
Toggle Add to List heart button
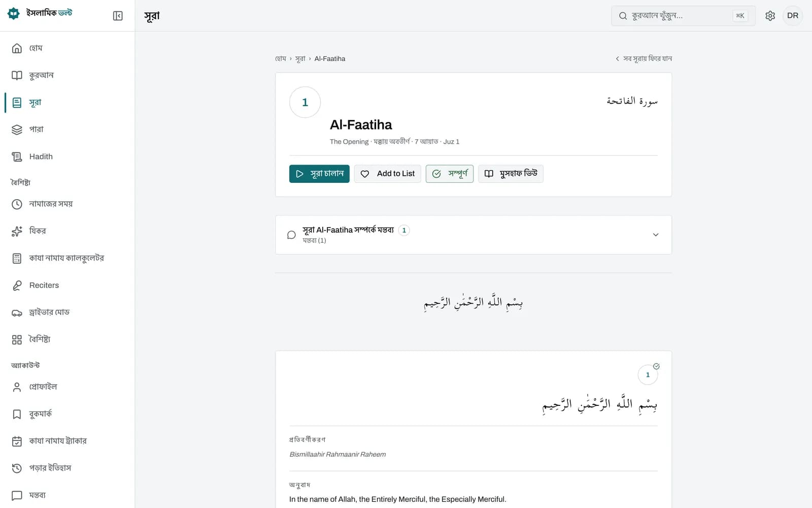click(x=387, y=174)
